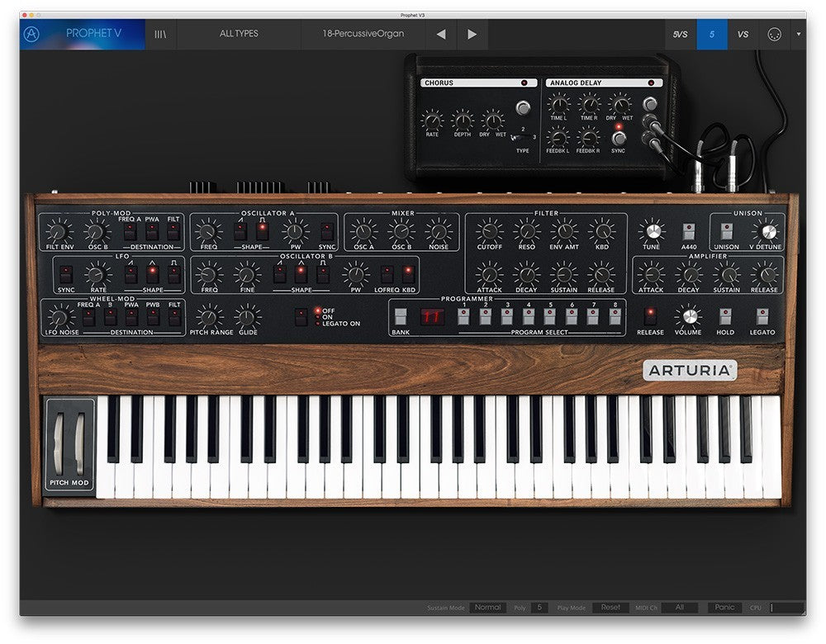The image size is (826, 644).
Task: Enable Analog Delay Sync button
Action: click(619, 138)
